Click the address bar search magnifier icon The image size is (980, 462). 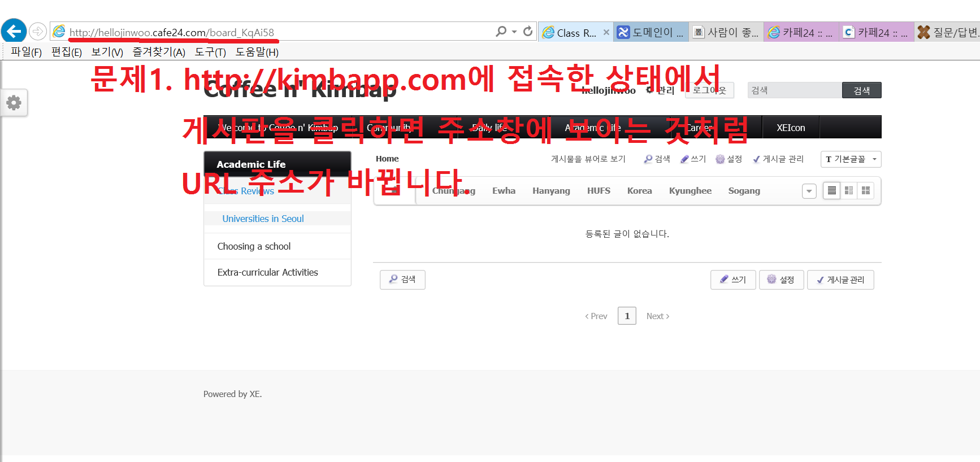tap(501, 32)
